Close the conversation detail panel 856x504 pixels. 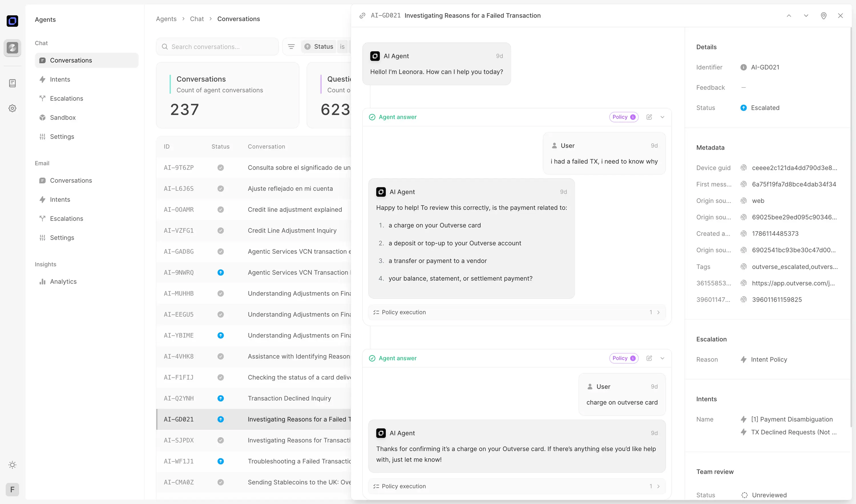pyautogui.click(x=840, y=16)
